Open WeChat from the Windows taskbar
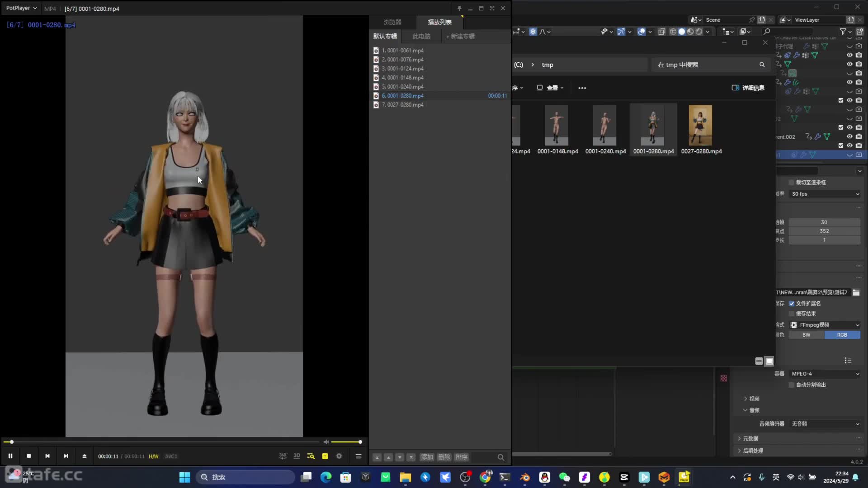 (565, 477)
